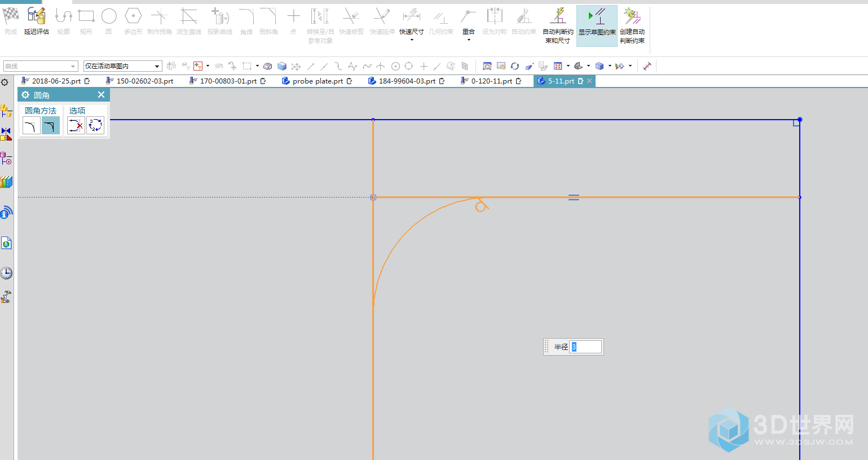868x460 pixels.
Task: Select the 倒斜角 (Chamfer) tool
Action: click(x=268, y=21)
